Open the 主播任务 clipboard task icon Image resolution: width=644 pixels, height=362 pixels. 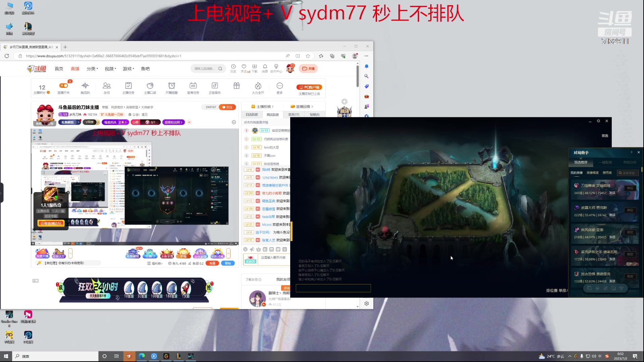[x=128, y=86]
